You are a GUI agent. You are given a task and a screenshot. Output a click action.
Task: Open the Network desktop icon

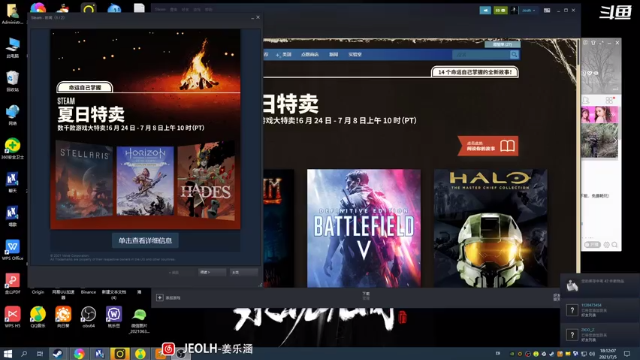pos(12,115)
